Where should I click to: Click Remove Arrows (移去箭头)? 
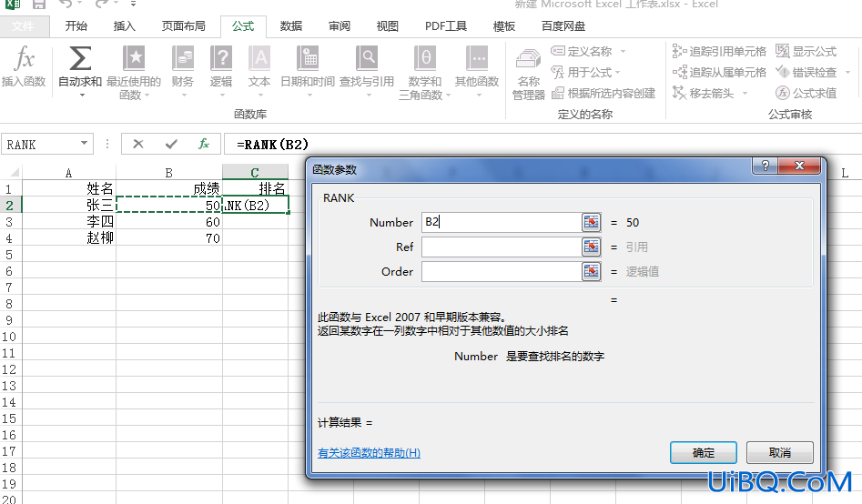click(x=704, y=93)
